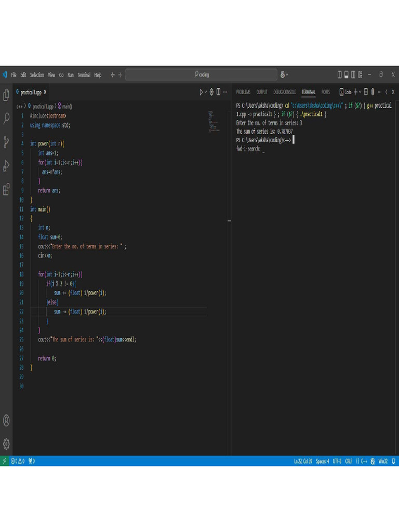The image size is (399, 532).
Task: Switch to the OUTPUT panel tab
Action: point(262,92)
